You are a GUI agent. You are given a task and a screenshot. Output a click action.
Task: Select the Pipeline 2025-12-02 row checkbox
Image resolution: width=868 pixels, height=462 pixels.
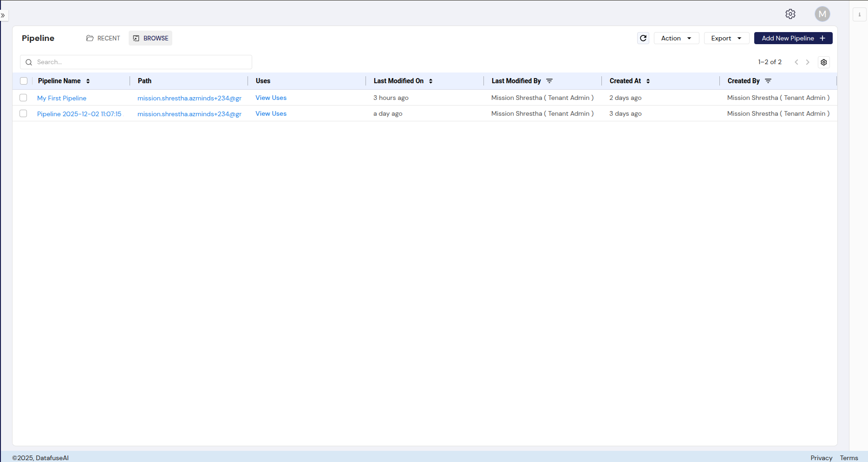pos(23,113)
